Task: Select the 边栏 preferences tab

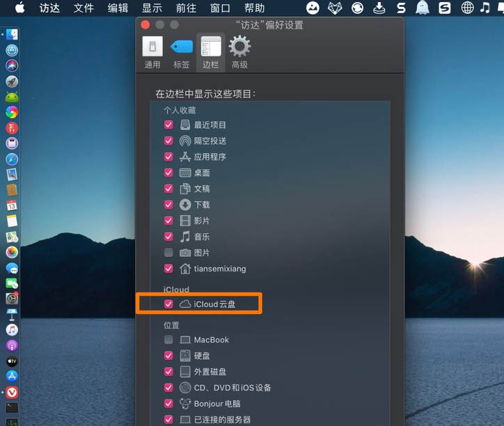Action: click(210, 53)
